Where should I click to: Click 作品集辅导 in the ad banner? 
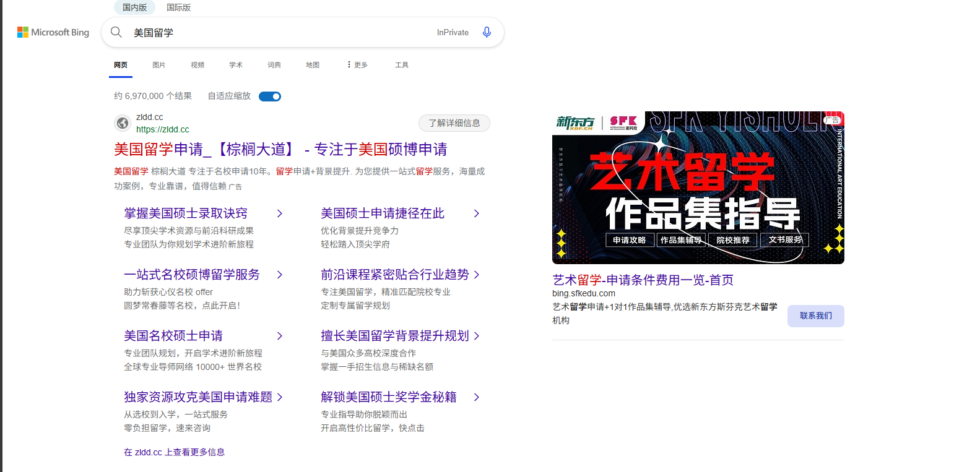pos(681,240)
